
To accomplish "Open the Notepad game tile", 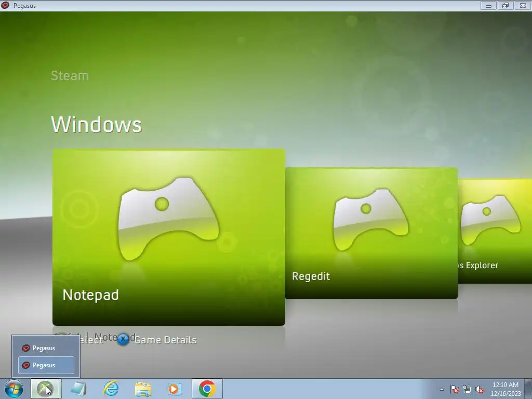I will (x=169, y=237).
